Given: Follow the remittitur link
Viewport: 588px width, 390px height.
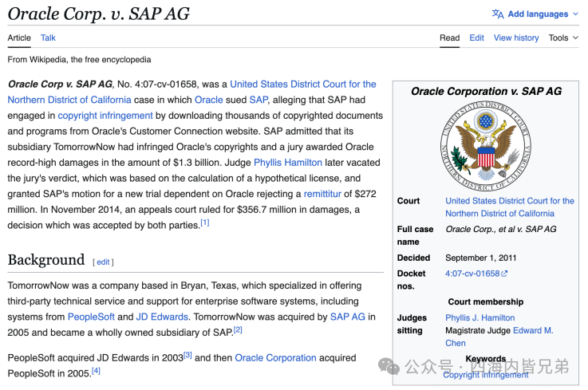Looking at the screenshot, I should (x=322, y=194).
